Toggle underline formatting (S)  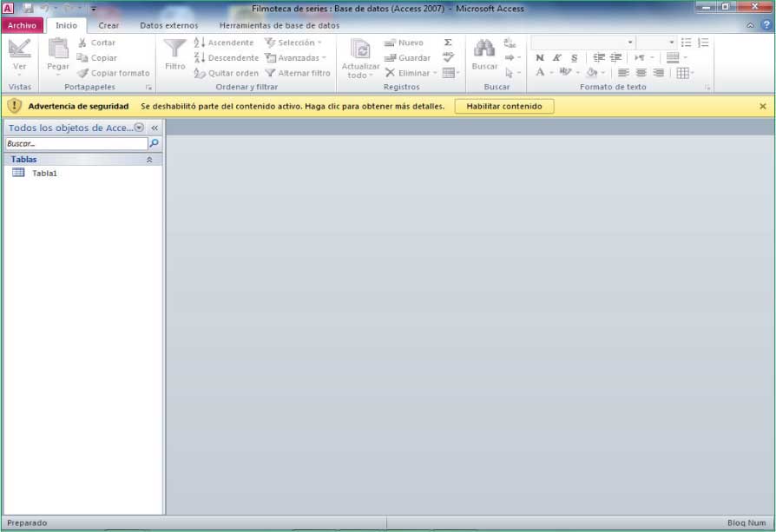pyautogui.click(x=574, y=58)
